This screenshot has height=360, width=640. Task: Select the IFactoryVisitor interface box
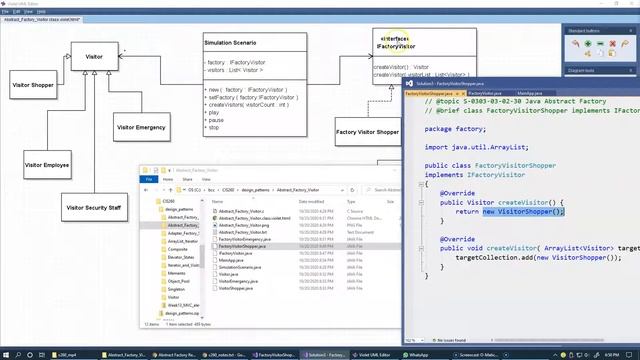point(424,56)
